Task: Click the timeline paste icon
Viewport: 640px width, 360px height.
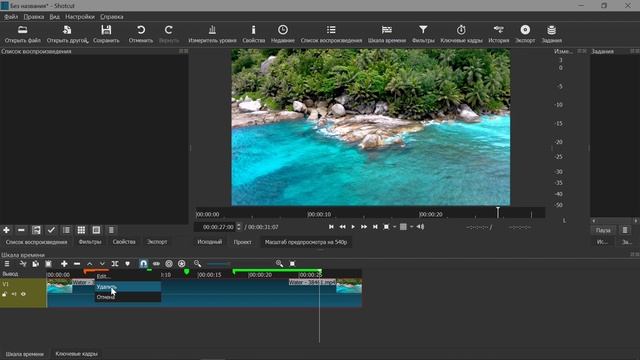Action: tap(48, 264)
